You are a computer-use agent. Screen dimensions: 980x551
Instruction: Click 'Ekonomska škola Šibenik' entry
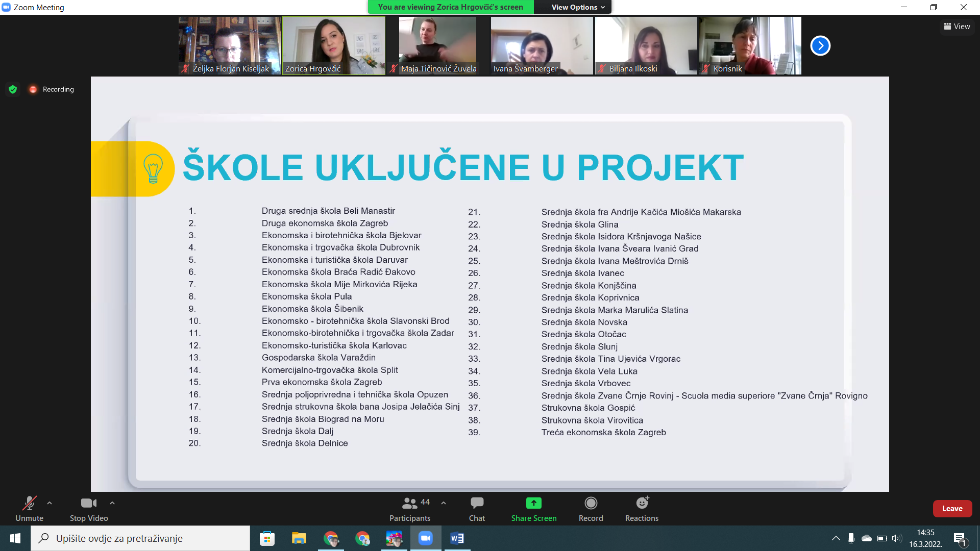[x=312, y=309]
